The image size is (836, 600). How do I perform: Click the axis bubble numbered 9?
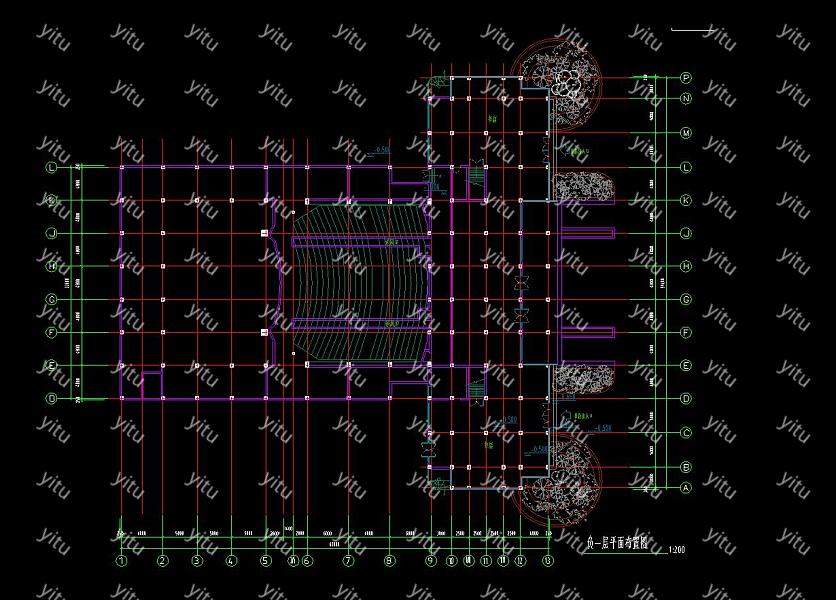tap(431, 561)
